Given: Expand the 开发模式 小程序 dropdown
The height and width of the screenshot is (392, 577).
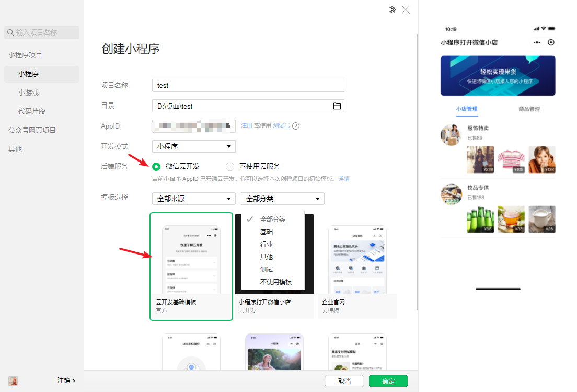Looking at the screenshot, I should [x=193, y=146].
